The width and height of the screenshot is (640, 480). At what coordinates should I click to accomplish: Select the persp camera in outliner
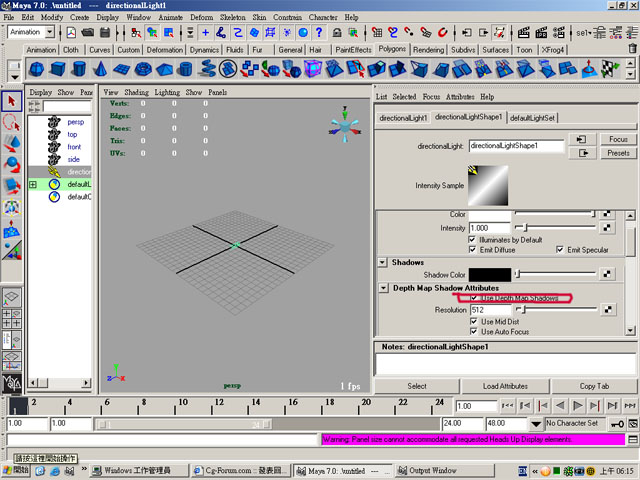76,122
